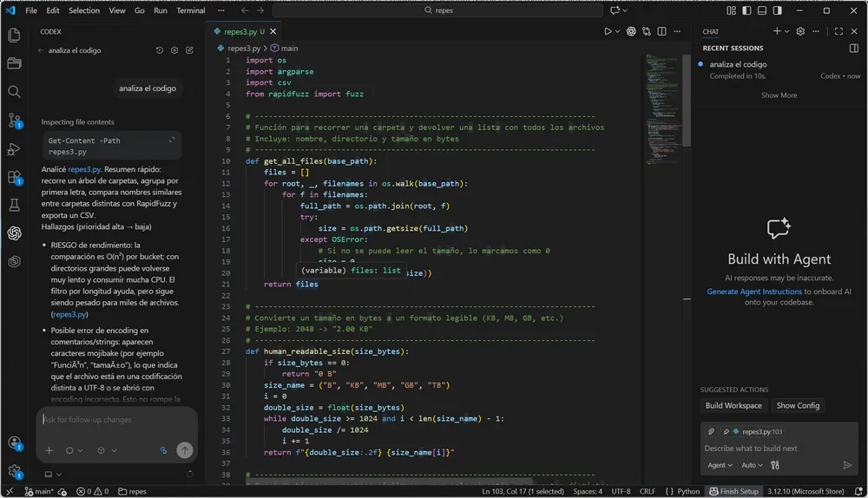This screenshot has width=868, height=498.
Task: Customize layout from the title bar
Action: [731, 10]
